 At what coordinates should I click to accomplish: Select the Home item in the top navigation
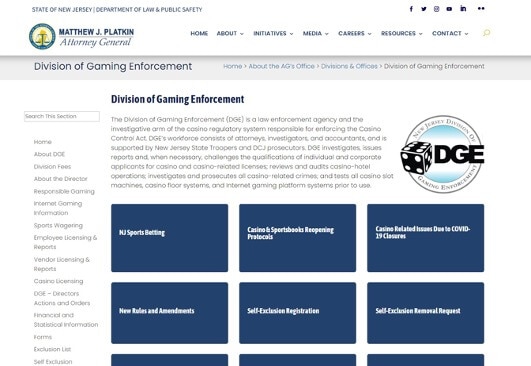click(199, 34)
